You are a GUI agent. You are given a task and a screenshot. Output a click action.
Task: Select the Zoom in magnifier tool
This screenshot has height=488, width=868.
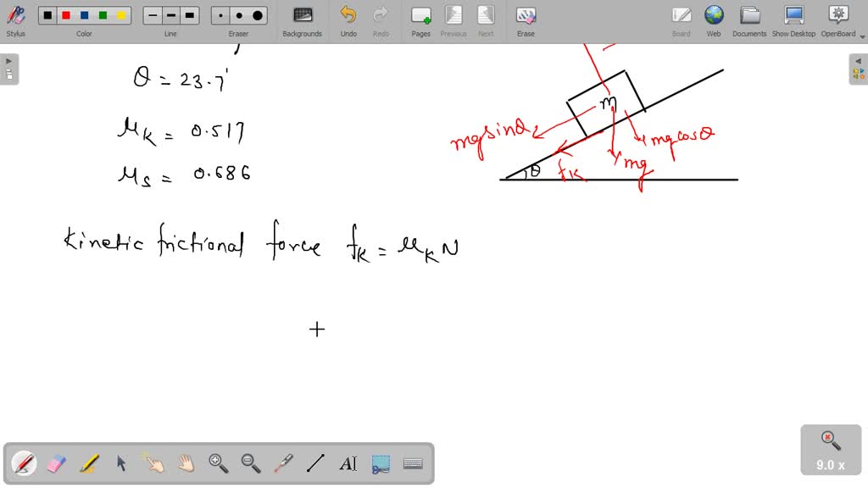click(218, 463)
